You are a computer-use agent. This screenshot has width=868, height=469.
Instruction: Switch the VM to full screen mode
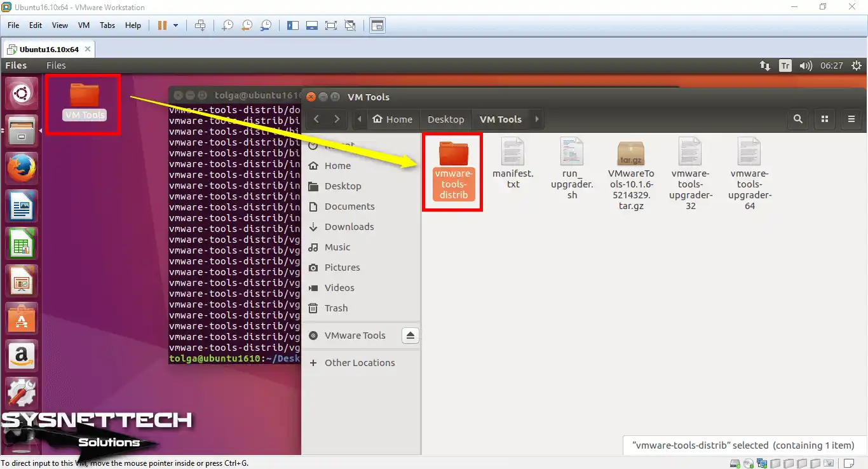[x=331, y=25]
